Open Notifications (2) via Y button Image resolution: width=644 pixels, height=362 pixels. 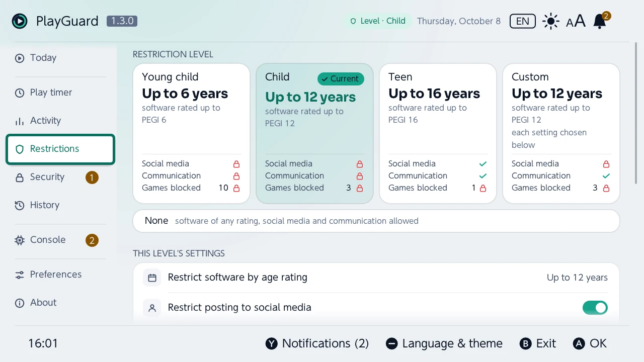317,343
